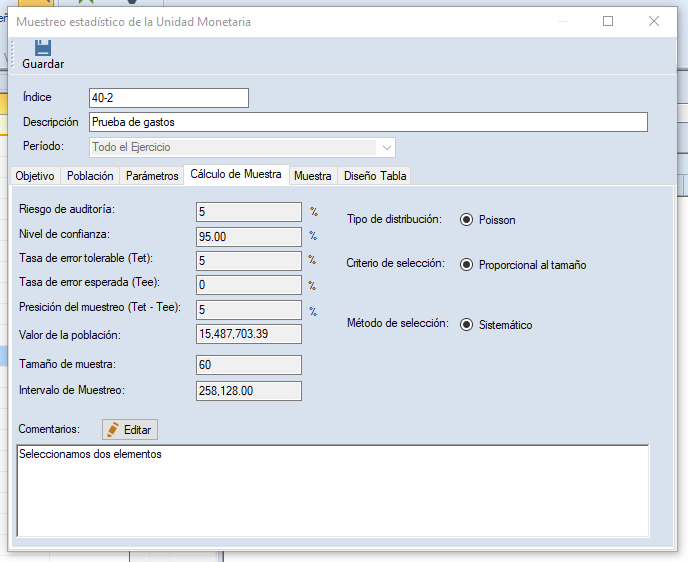This screenshot has height=562, width=688.
Task: Expand the Período dropdown list
Action: click(385, 147)
